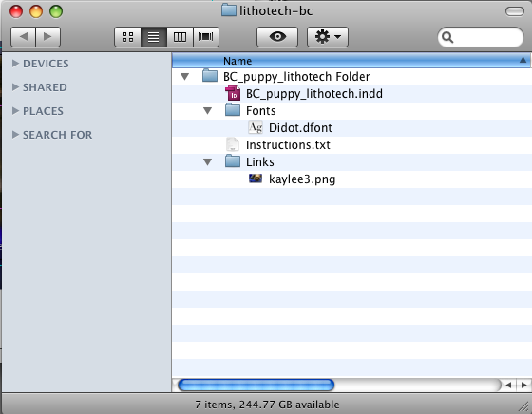Open Quick Look eye button
Screen dimensions: 532x414
click(x=277, y=37)
